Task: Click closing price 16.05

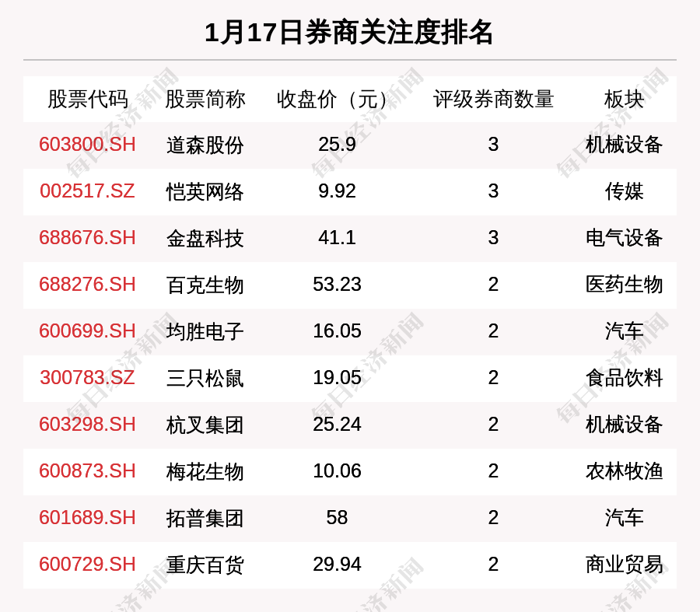Action: [337, 331]
